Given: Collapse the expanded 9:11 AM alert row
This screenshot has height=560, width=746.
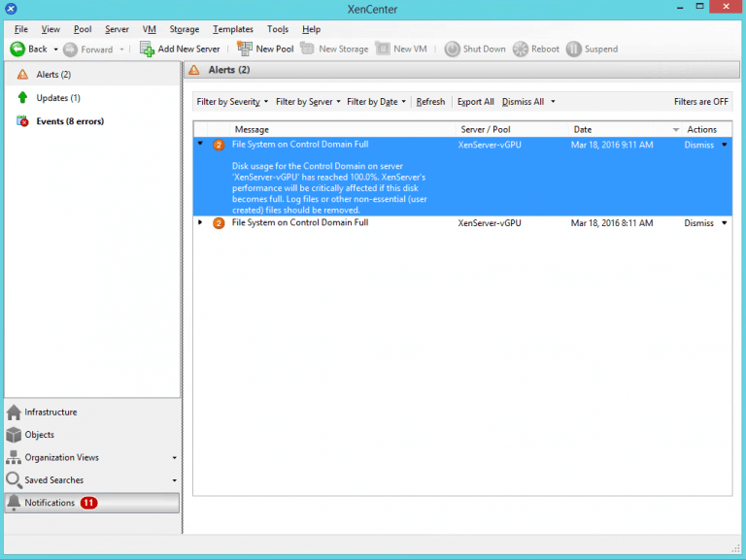Looking at the screenshot, I should pos(200,144).
